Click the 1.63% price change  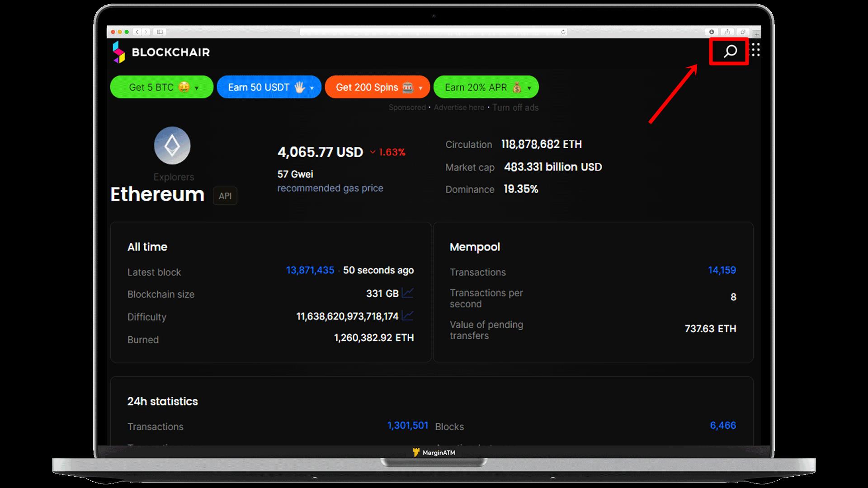click(x=387, y=152)
